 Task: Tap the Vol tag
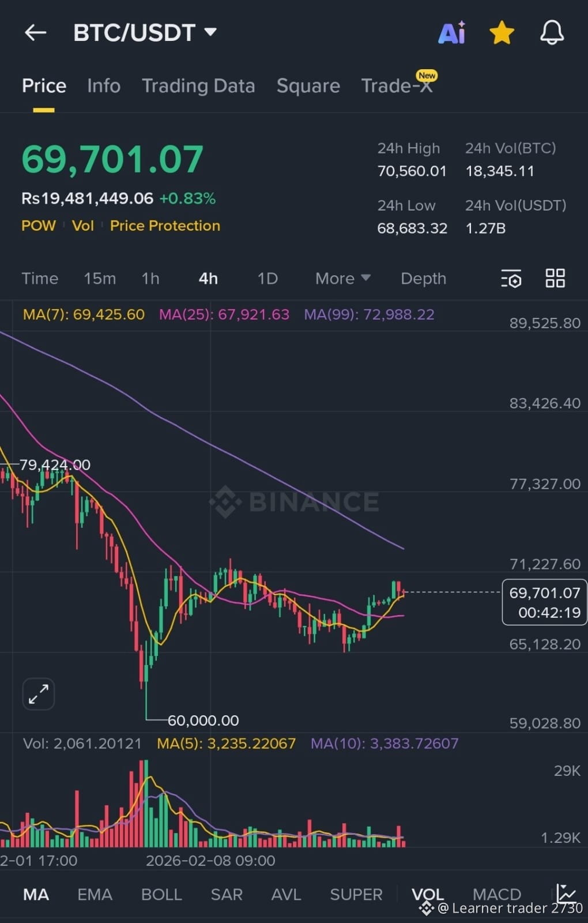(82, 226)
